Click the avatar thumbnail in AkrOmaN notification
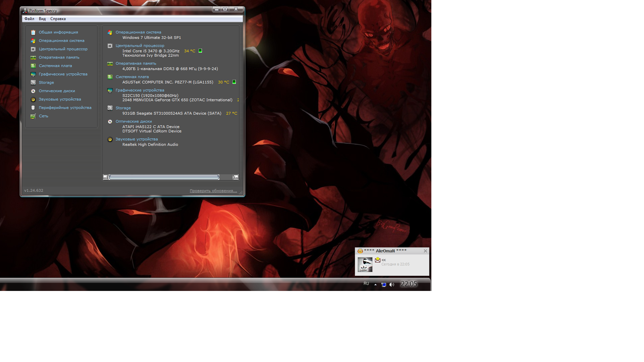 pos(365,264)
